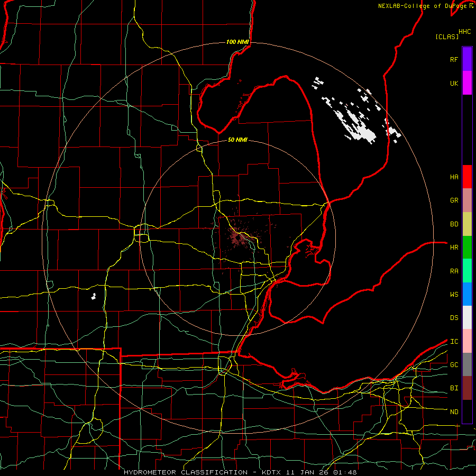
Task: Click the brown clutter at the radar center
Action: [239, 237]
